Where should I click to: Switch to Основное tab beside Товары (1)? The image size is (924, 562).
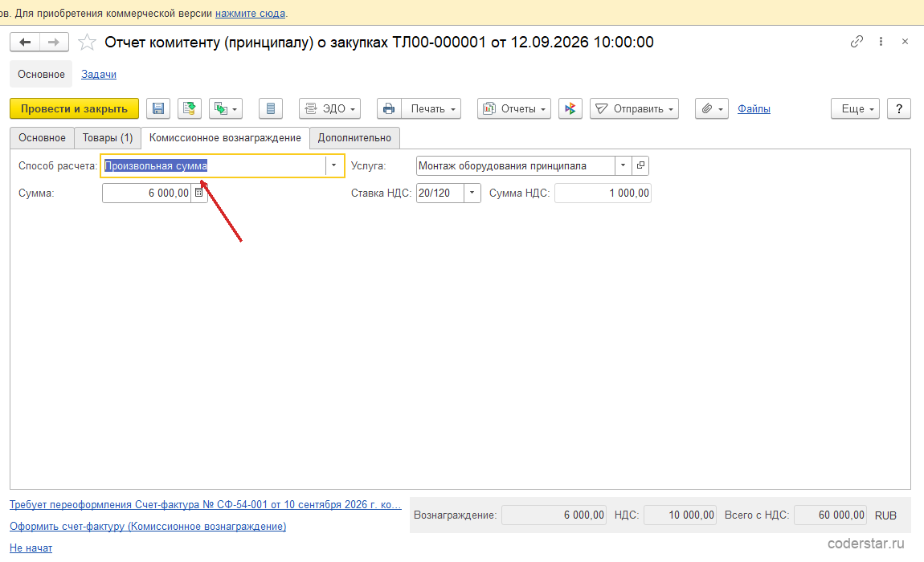pos(42,138)
